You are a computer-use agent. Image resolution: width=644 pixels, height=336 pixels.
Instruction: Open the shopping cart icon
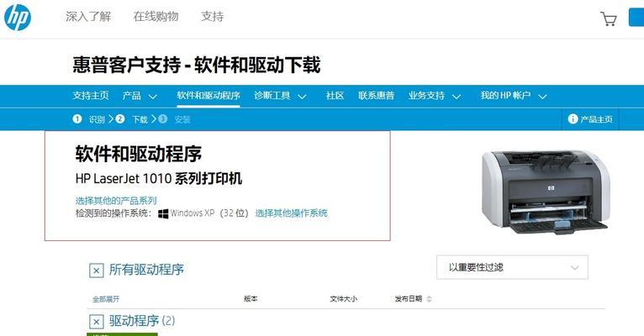(609, 18)
